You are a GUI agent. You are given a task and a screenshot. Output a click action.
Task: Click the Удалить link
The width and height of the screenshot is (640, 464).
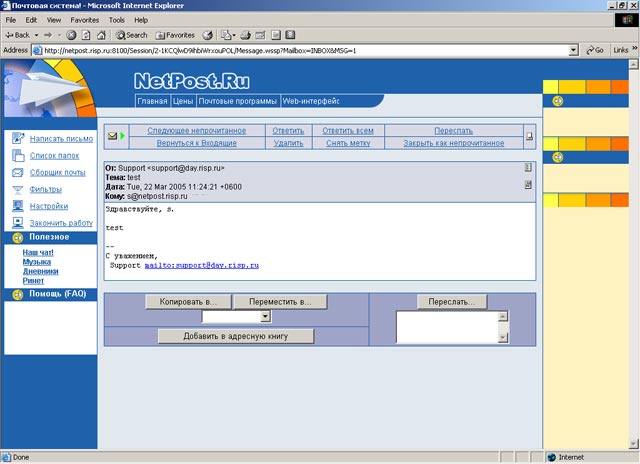click(x=288, y=143)
